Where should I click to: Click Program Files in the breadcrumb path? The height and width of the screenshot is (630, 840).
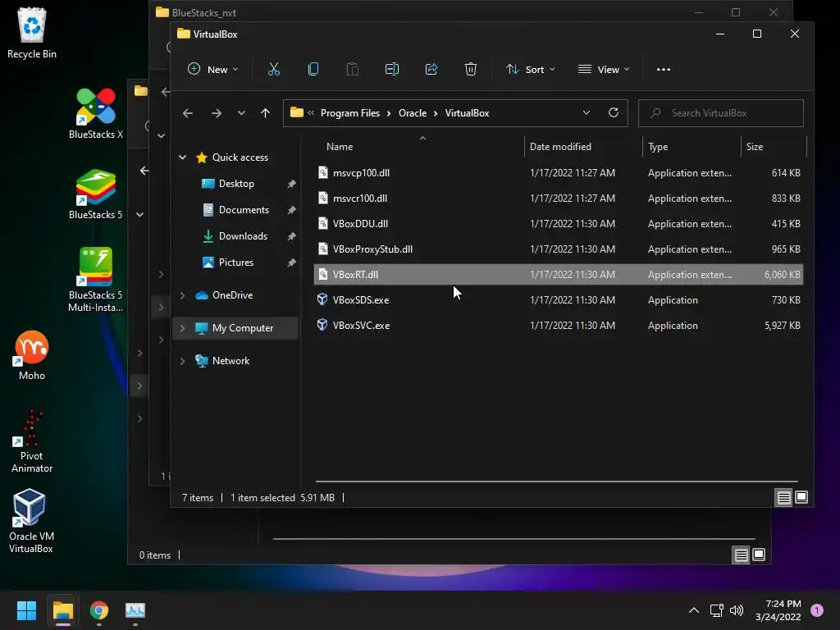pyautogui.click(x=349, y=113)
